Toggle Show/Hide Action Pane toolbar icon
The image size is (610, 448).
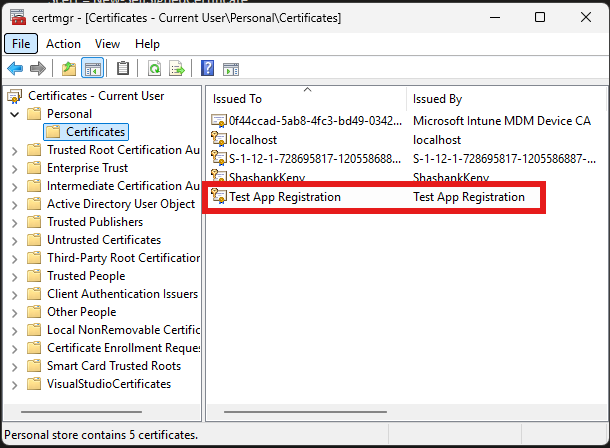tap(231, 69)
